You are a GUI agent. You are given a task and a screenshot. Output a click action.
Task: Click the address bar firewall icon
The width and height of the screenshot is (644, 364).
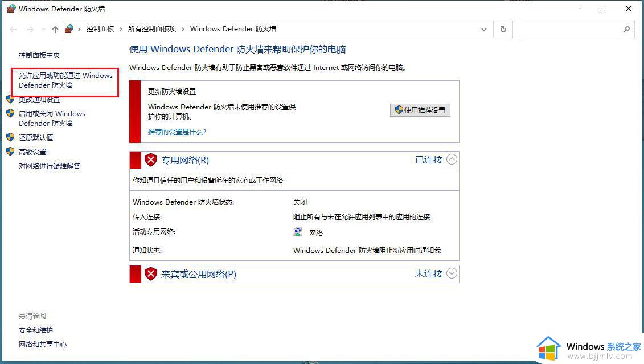tap(69, 29)
